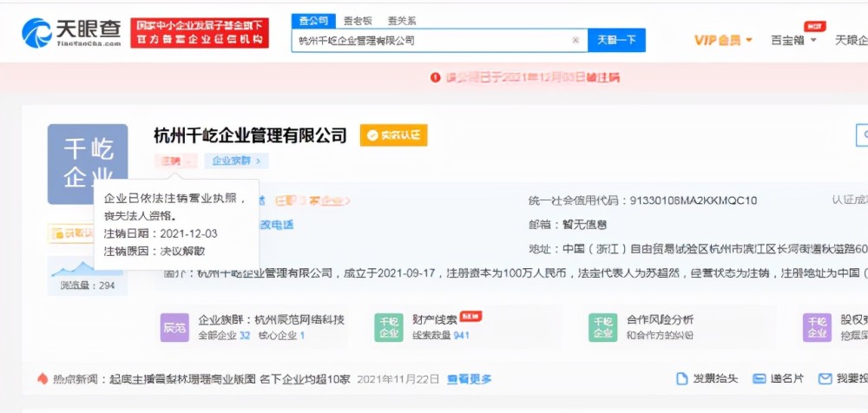868x413 pixels.
Task: Click the 实名认证 orange badge
Action: pos(393,135)
